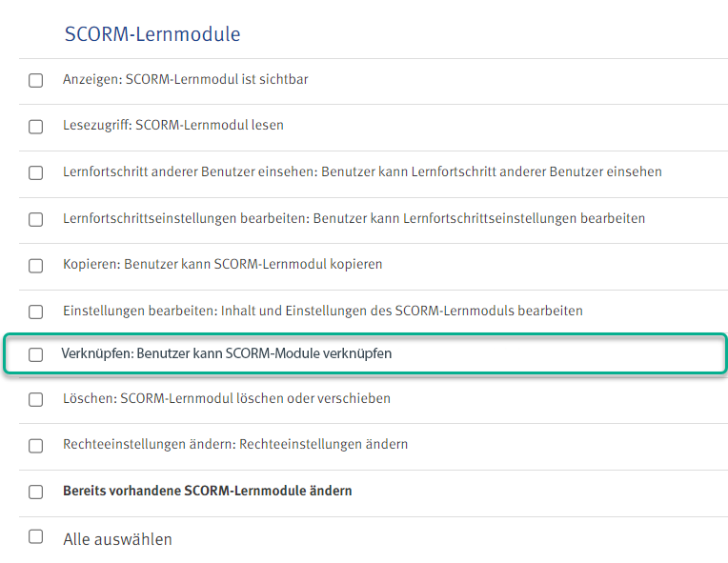Toggle 'Lernfortschrittseinstellungen bearbeiten' checkbox
This screenshot has width=728, height=563.
pos(36,219)
